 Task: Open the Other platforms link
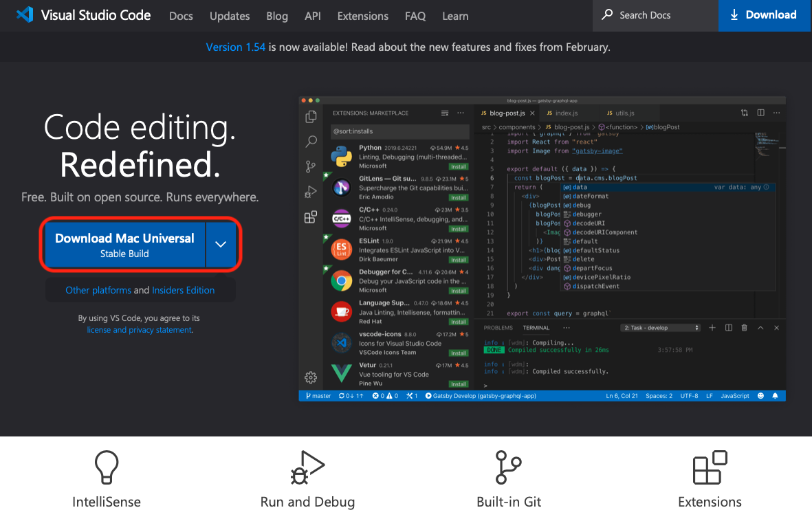(x=98, y=290)
